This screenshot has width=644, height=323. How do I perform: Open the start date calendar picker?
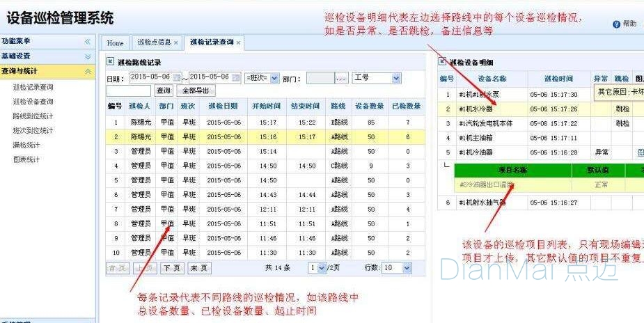tap(176, 77)
